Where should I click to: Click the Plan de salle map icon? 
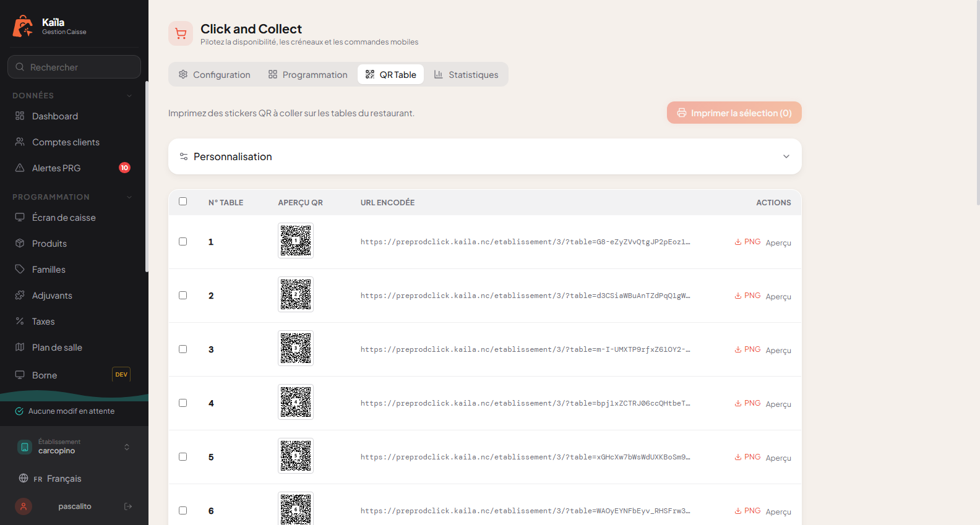(20, 347)
